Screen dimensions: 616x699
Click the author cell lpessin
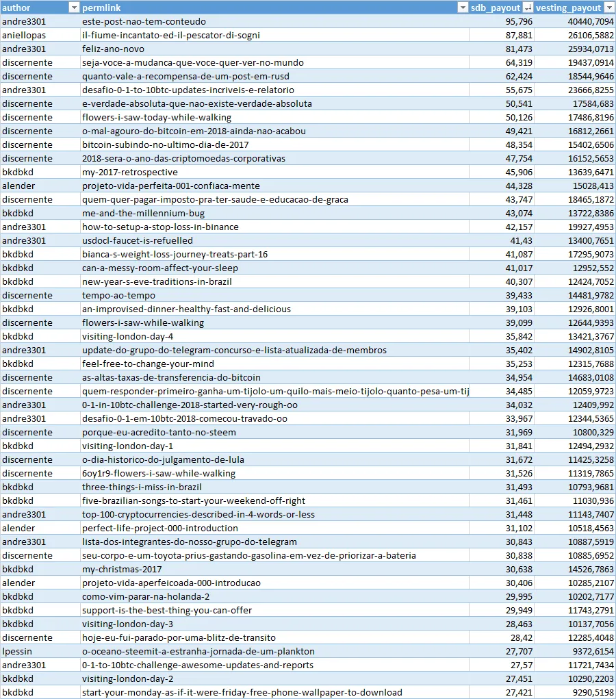pos(40,652)
